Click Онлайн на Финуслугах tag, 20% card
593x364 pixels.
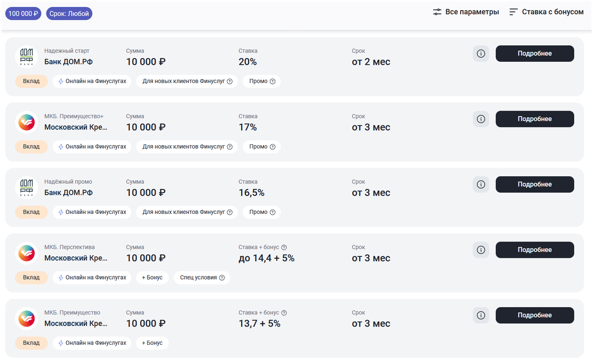(92, 81)
